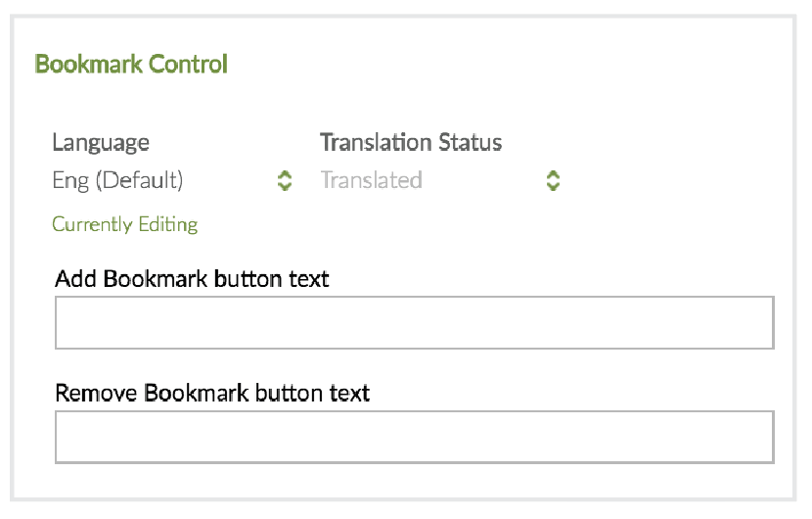The width and height of the screenshot is (812, 519).
Task: Click the Bookmark Control heading
Action: (x=131, y=65)
